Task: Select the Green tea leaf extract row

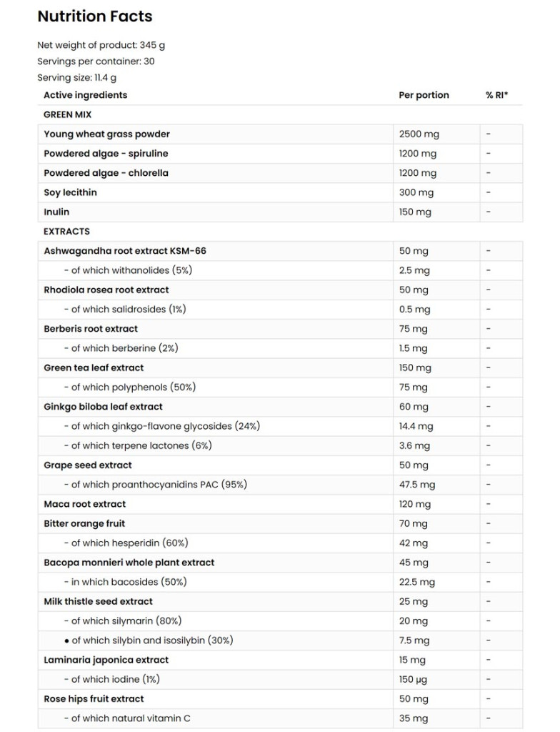Action: tap(94, 368)
